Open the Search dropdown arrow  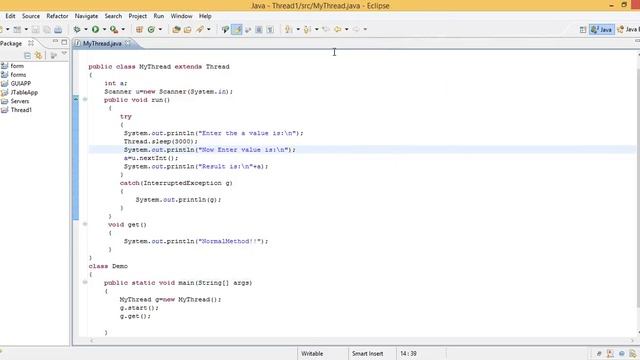[209, 29]
